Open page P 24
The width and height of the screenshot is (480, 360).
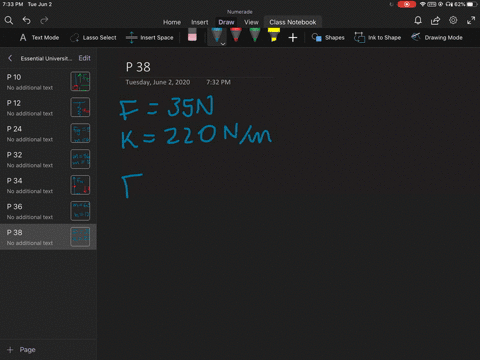(x=48, y=133)
